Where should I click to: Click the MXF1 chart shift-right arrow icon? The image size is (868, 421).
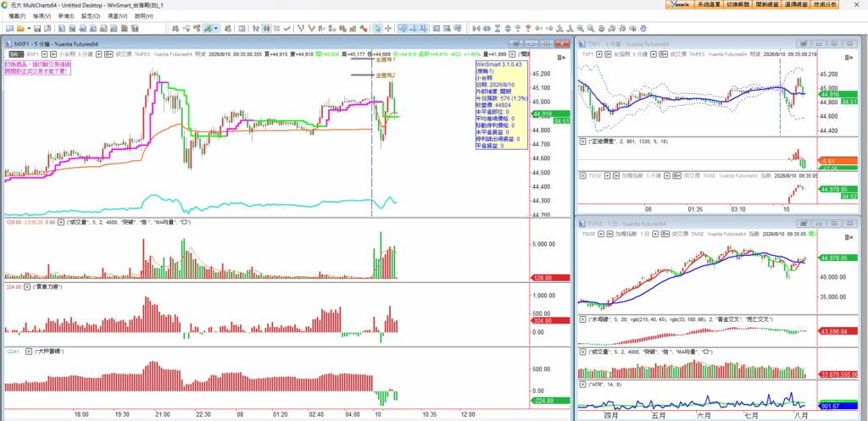563,57
